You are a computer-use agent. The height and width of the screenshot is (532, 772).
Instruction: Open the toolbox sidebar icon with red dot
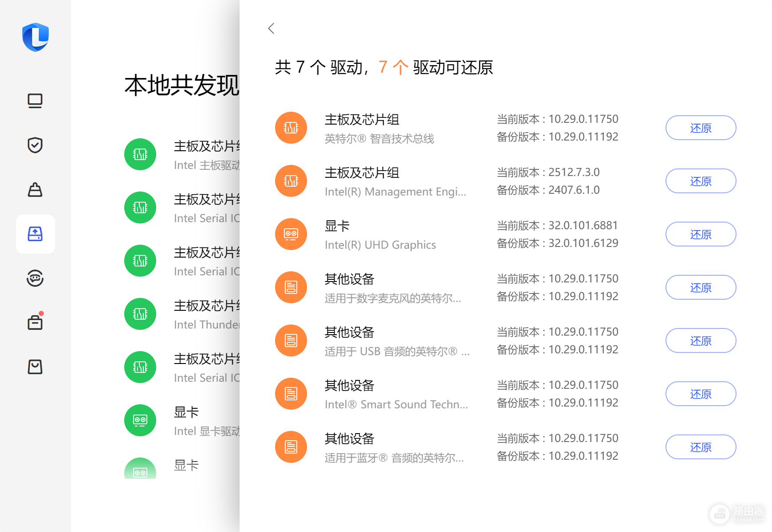[35, 322]
